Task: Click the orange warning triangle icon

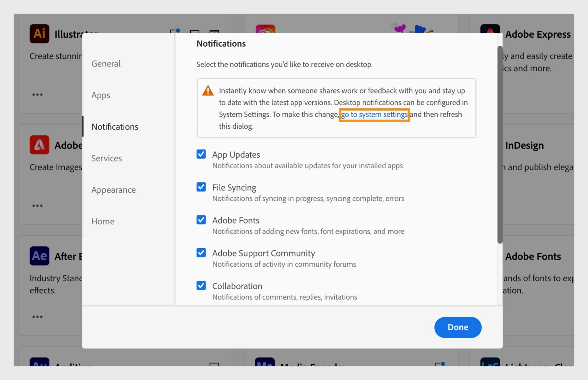Action: [x=208, y=91]
